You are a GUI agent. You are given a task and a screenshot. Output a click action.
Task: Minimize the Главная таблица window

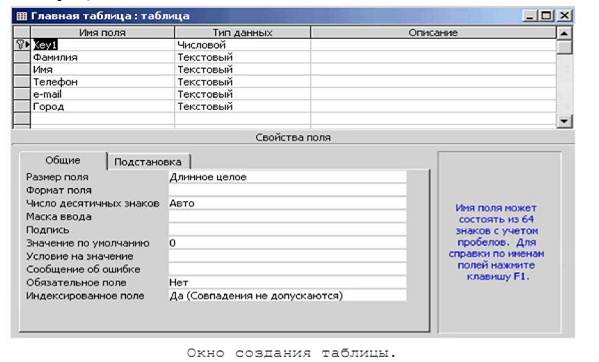[529, 16]
